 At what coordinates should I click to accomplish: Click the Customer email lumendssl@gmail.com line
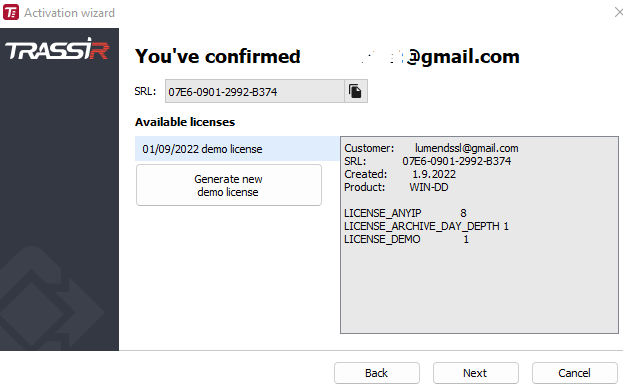tap(431, 148)
